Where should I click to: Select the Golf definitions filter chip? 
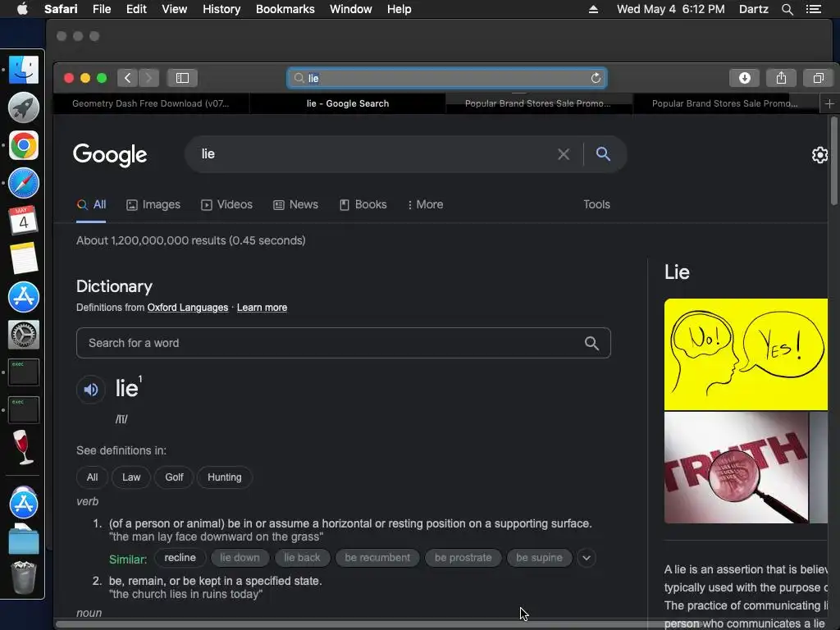[x=174, y=477]
